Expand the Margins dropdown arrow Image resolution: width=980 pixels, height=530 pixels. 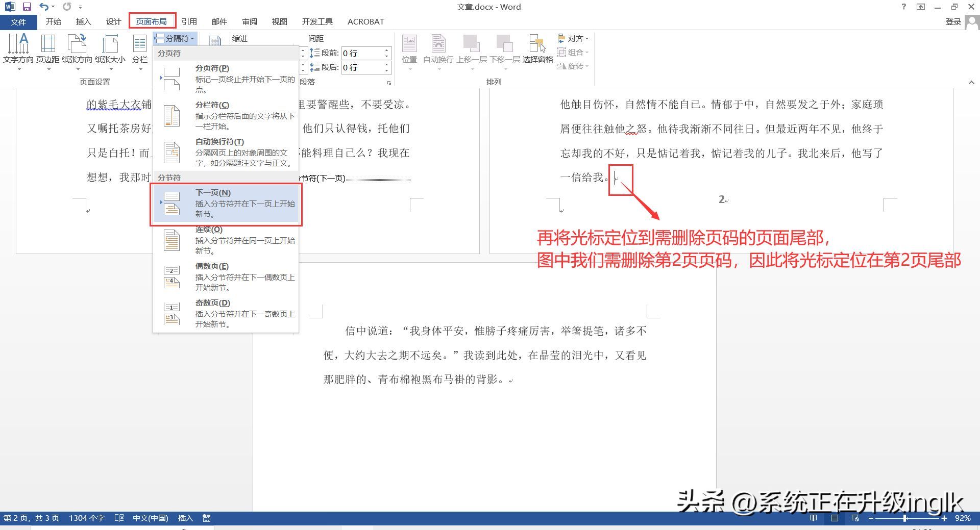click(x=48, y=69)
